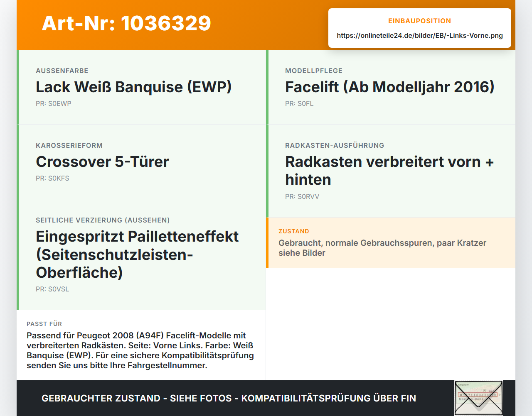
Task: Open the Links-Vorne.png image URL
Action: [420, 35]
